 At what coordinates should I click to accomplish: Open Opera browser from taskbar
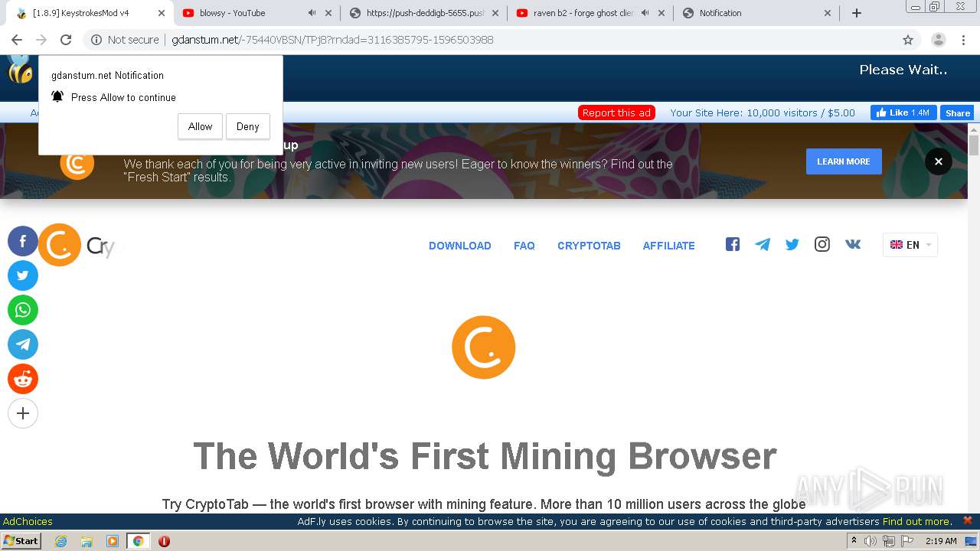tap(164, 541)
